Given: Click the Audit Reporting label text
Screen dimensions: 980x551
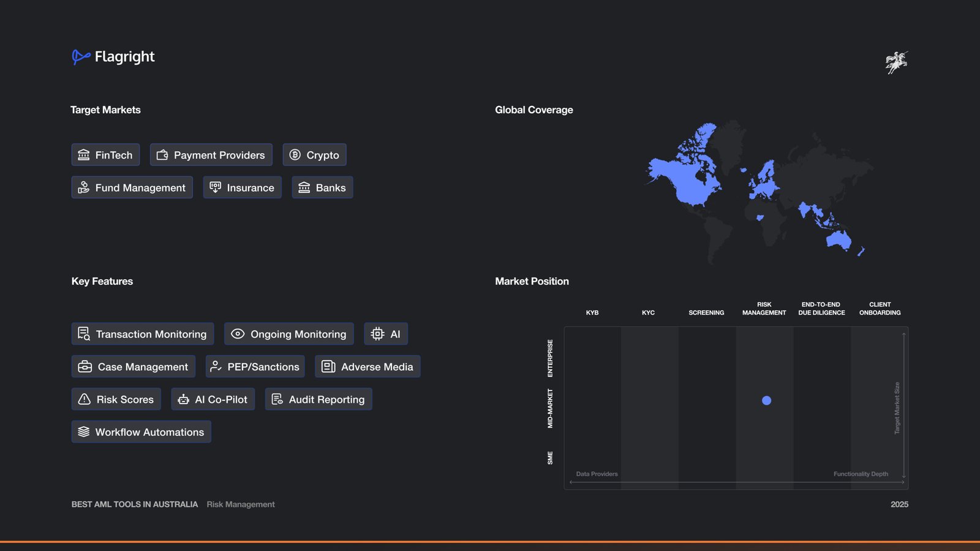Looking at the screenshot, I should tap(326, 399).
